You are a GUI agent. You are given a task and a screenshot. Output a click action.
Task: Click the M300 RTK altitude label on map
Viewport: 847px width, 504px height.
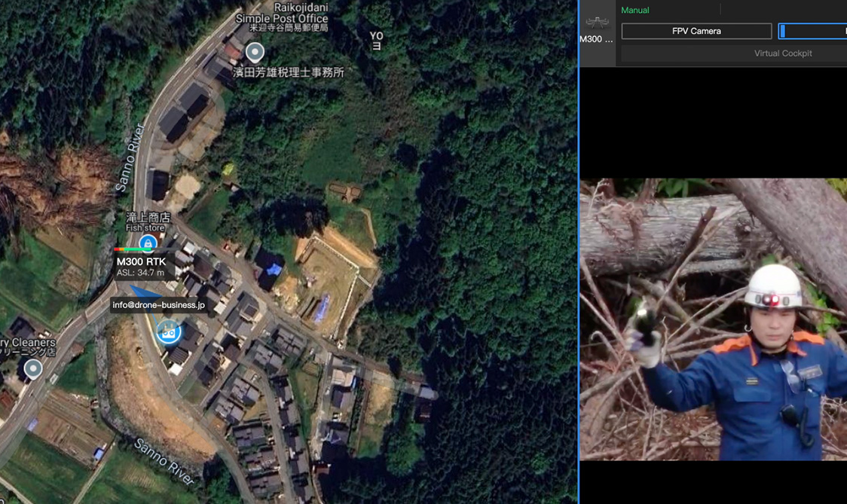(x=140, y=267)
